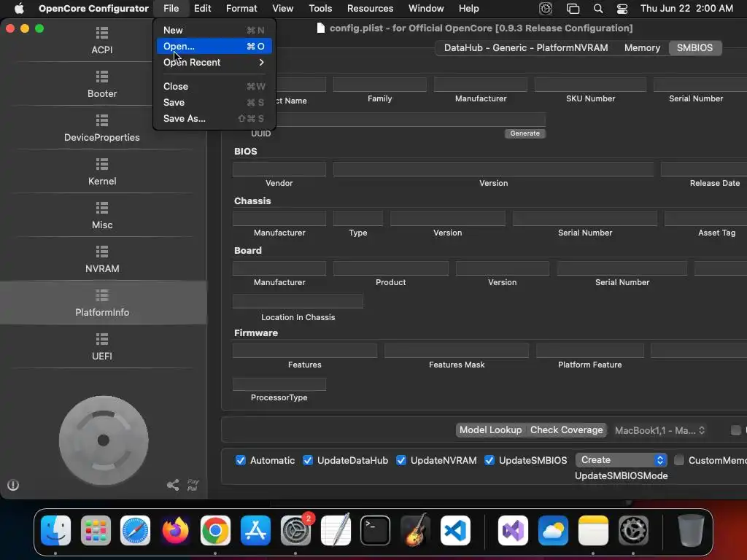
Task: Launch Firefox from the Dock
Action: click(175, 530)
